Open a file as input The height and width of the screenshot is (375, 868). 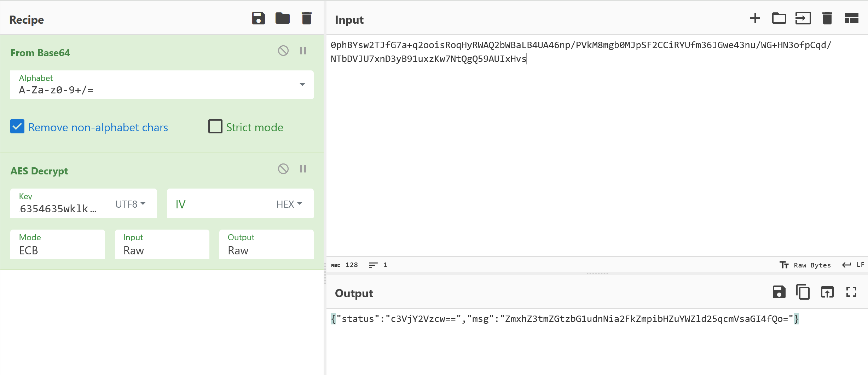click(779, 18)
